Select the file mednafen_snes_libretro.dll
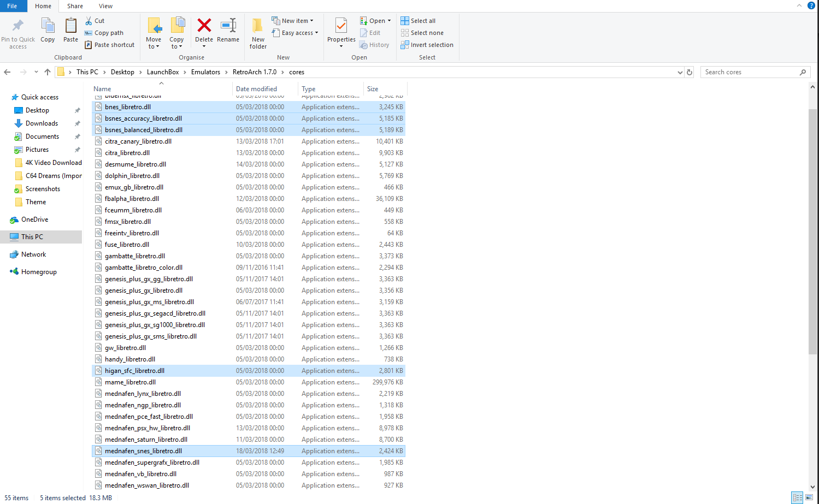 (249, 451)
